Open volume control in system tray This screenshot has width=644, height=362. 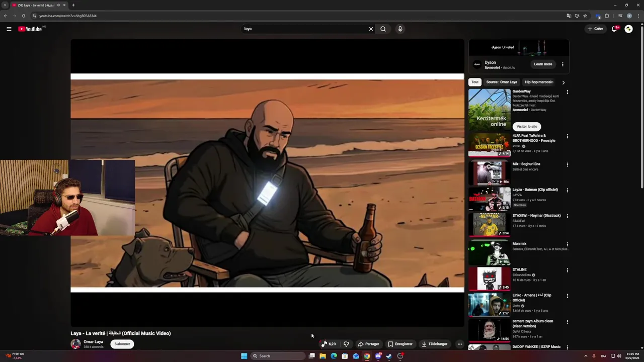619,356
